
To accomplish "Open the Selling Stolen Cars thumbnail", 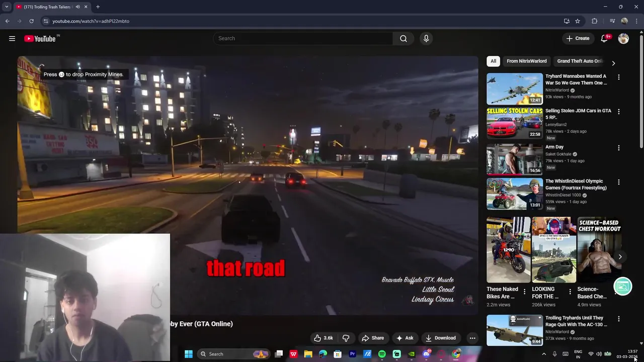I will coord(515,123).
